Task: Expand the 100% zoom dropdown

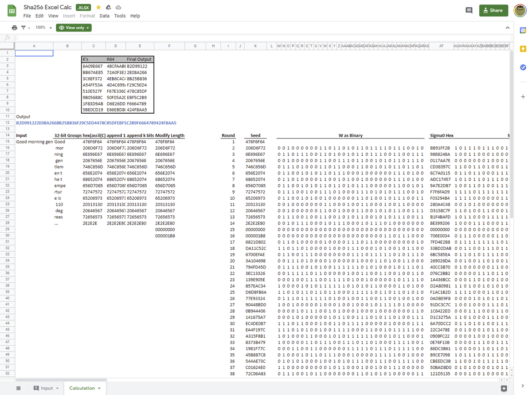Action: point(43,28)
